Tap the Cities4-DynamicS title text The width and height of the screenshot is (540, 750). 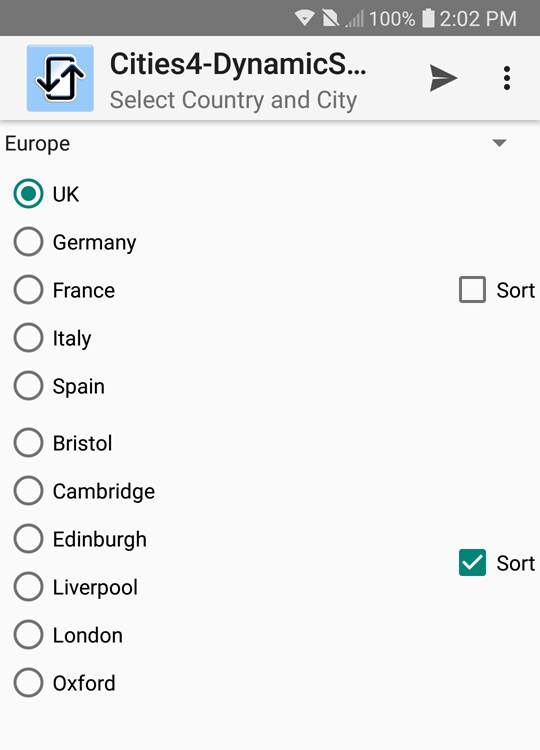pyautogui.click(x=238, y=64)
